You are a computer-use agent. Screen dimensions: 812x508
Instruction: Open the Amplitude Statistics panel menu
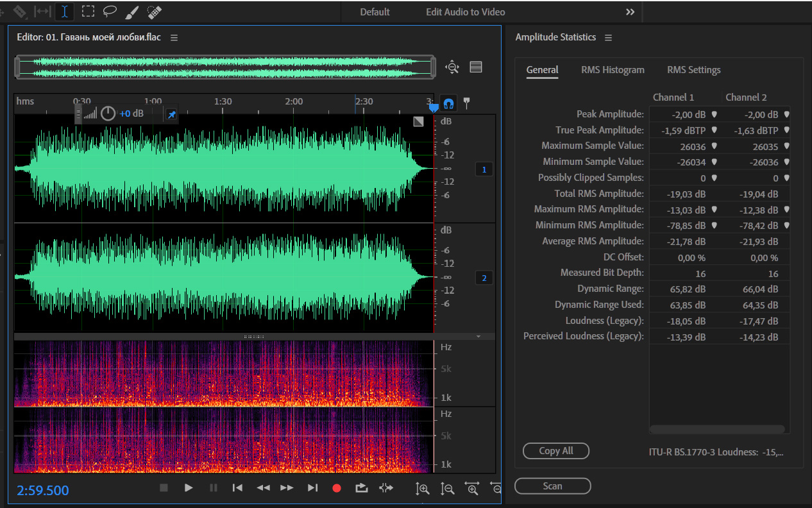coord(608,38)
